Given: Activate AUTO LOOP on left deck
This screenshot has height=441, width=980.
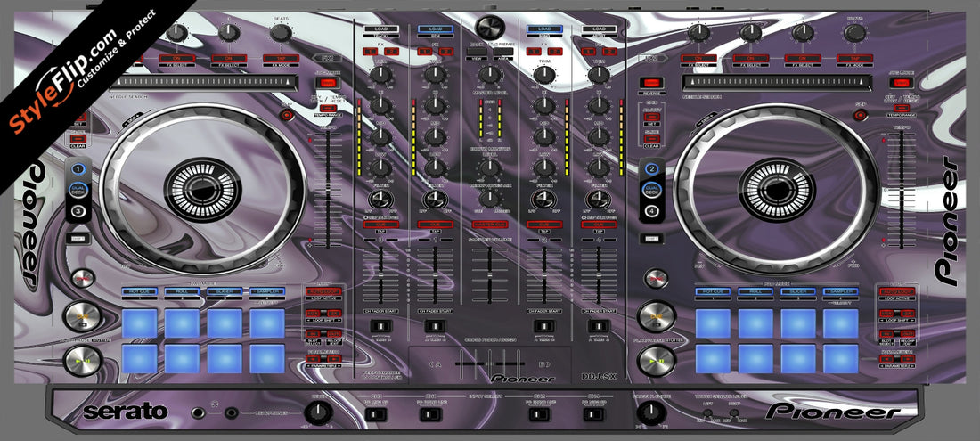Looking at the screenshot, I should 324,291.
